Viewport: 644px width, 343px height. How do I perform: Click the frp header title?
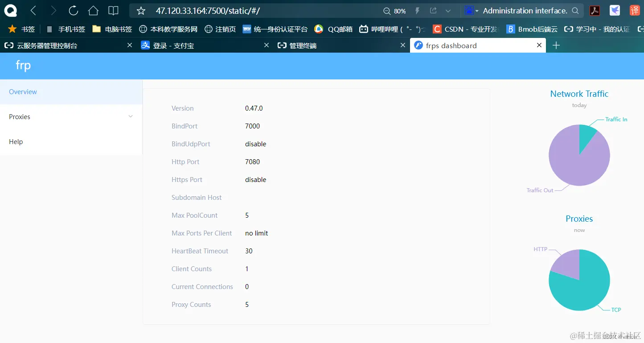coord(23,66)
